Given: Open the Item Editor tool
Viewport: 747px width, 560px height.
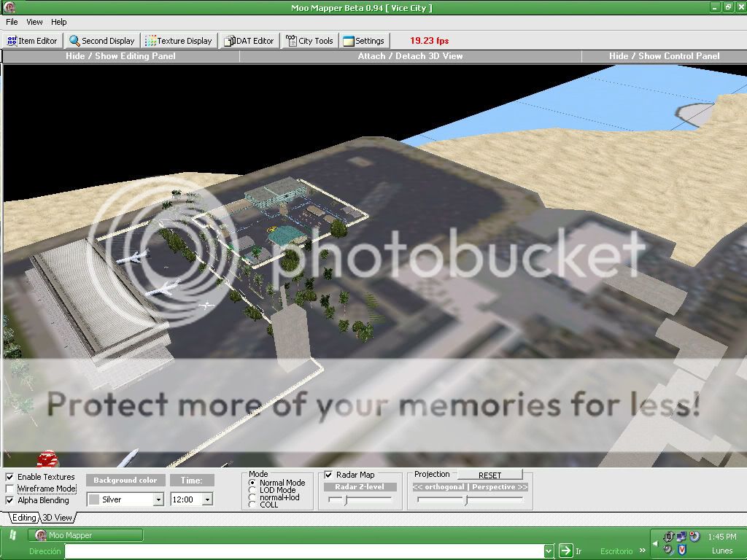Looking at the screenshot, I should 32,41.
